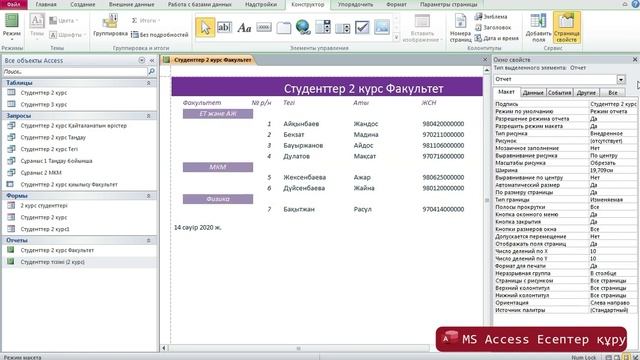Collapse the Отчеты group
Viewport: 640px width, 360px height.
148,240
